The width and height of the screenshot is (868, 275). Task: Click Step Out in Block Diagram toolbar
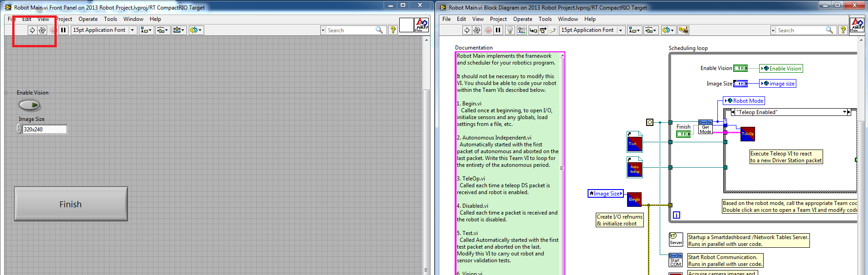coord(552,30)
